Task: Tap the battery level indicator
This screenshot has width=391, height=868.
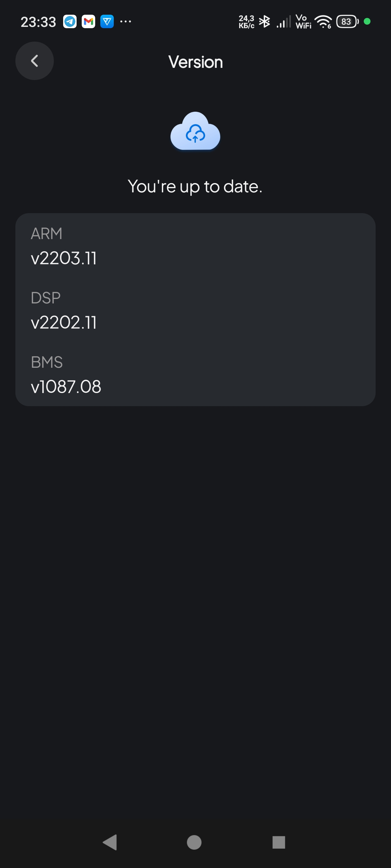Action: (347, 22)
